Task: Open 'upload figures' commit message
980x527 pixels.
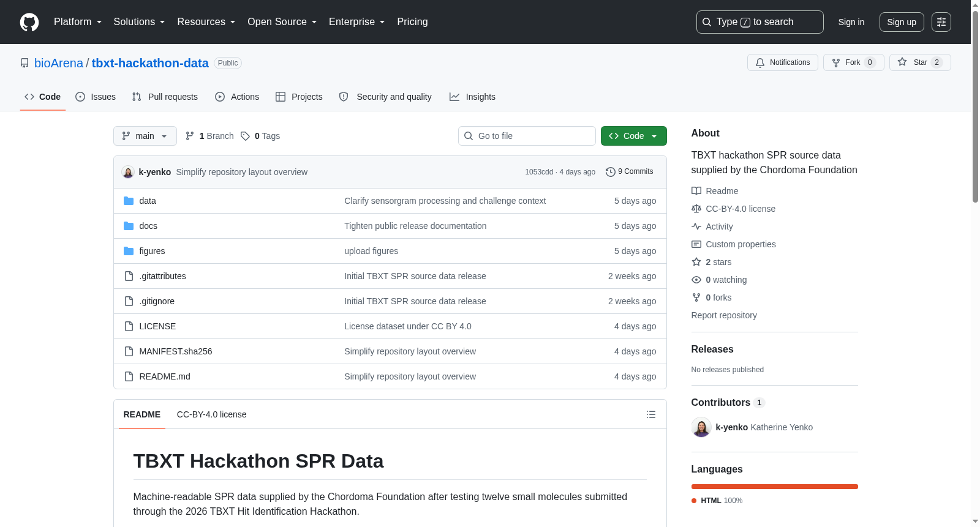Action: (x=371, y=251)
